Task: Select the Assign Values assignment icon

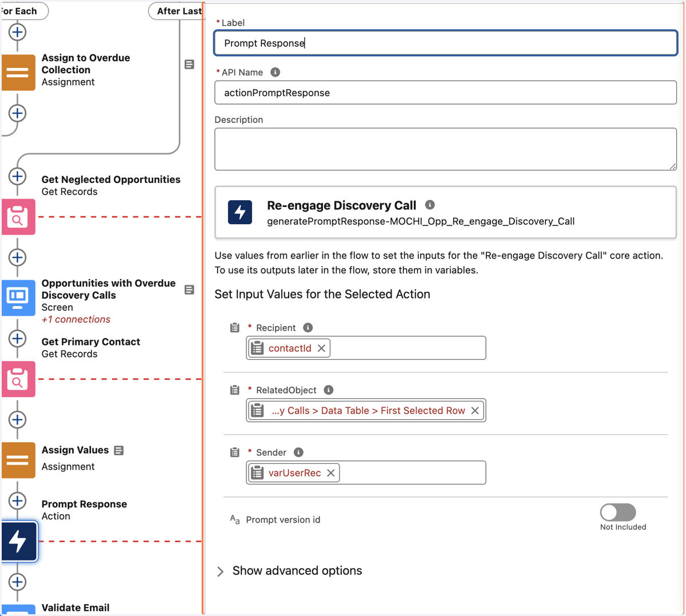Action: [18, 460]
